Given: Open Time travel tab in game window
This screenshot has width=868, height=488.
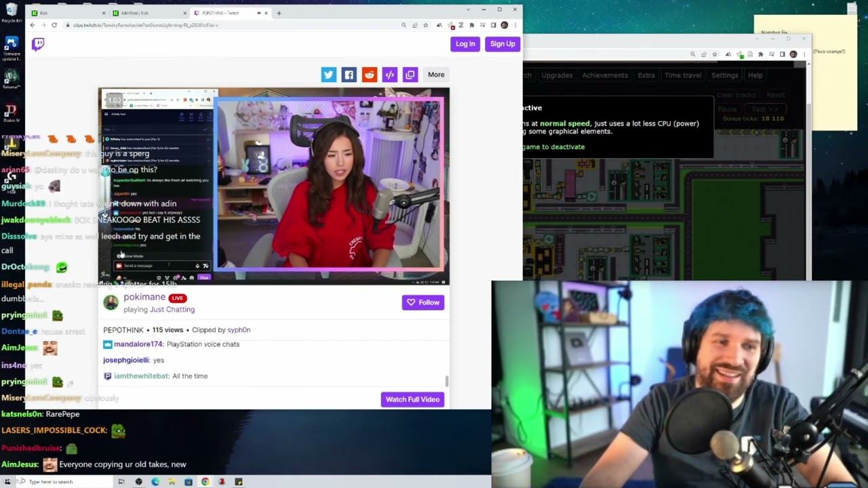Looking at the screenshot, I should click(683, 75).
